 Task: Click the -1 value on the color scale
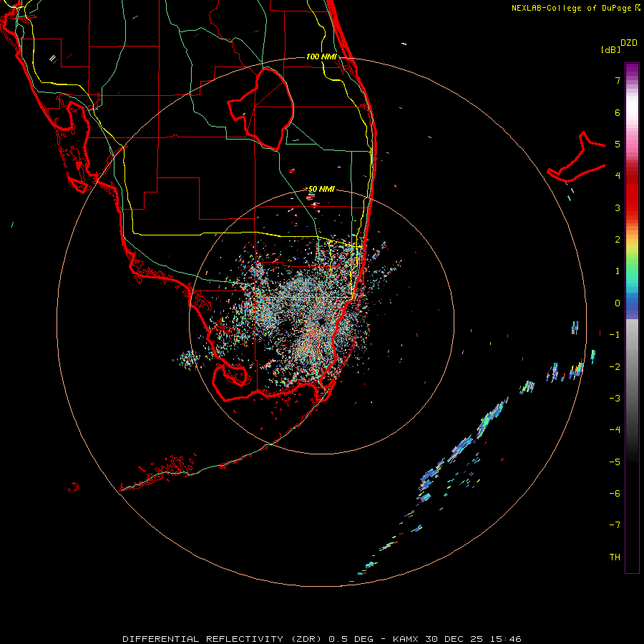(615, 334)
